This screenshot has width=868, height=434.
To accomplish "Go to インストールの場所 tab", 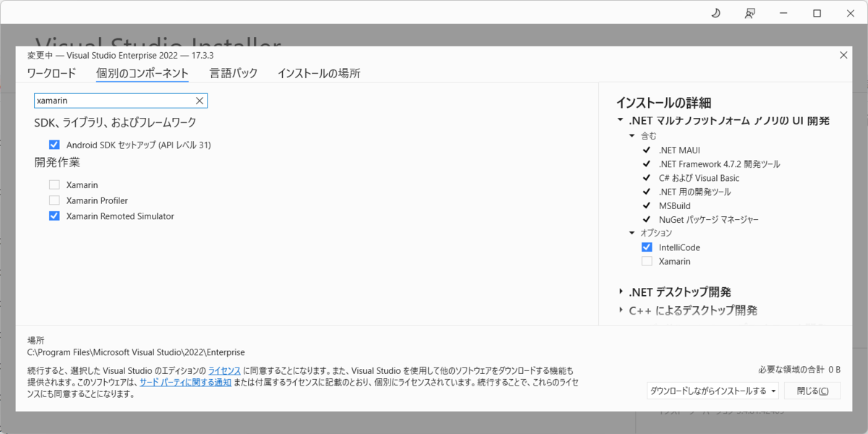I will [x=319, y=73].
